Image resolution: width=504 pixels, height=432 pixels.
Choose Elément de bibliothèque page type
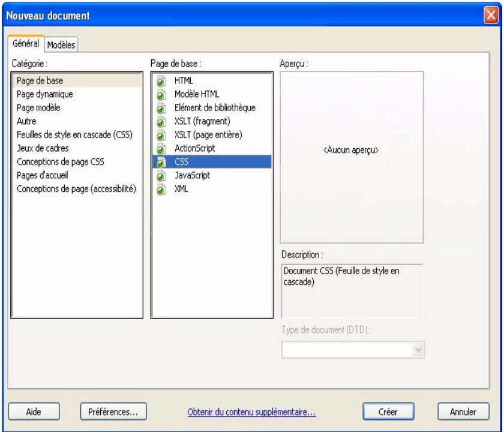tap(212, 107)
